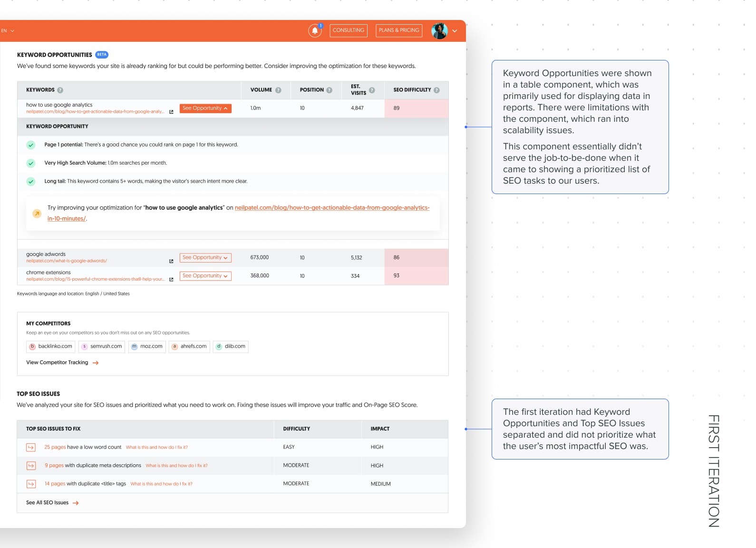Click the SEO difficulty 86 cell

pos(416,258)
